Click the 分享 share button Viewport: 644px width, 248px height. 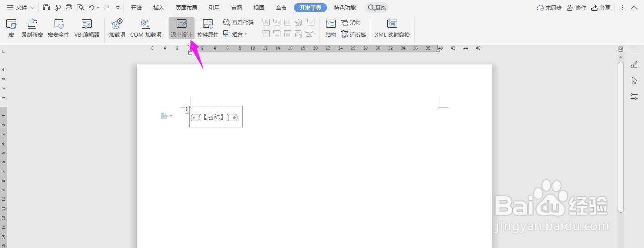pyautogui.click(x=601, y=8)
